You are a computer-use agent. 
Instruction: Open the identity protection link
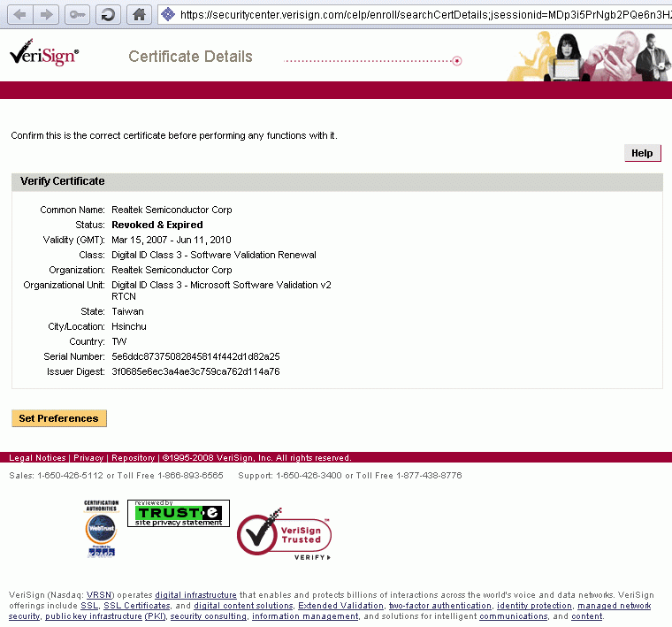[x=534, y=606]
